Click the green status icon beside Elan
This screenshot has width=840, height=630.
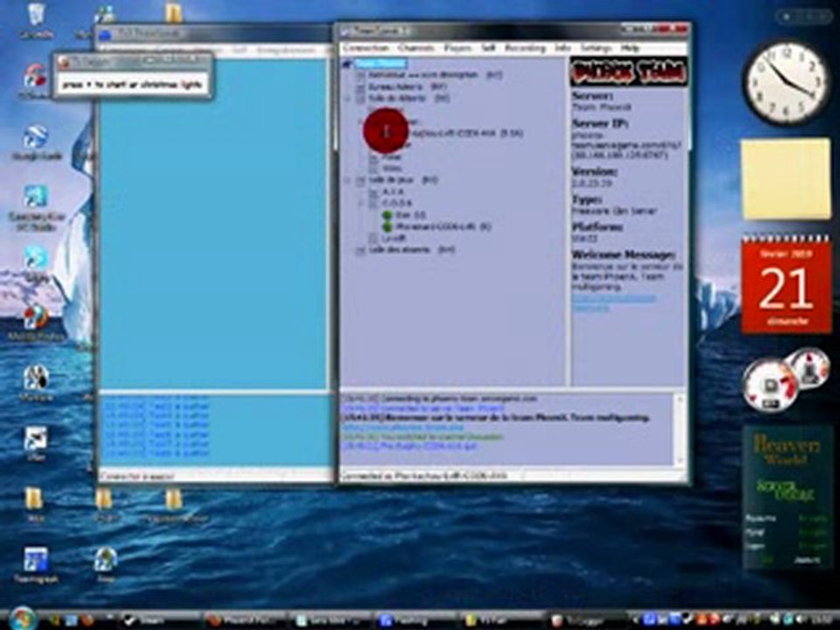[387, 215]
